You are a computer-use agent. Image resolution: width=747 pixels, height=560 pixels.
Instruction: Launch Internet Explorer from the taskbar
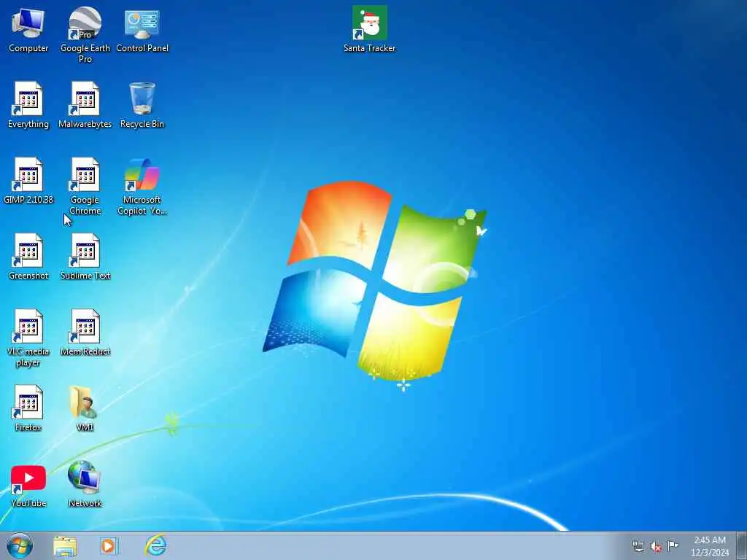[155, 545]
